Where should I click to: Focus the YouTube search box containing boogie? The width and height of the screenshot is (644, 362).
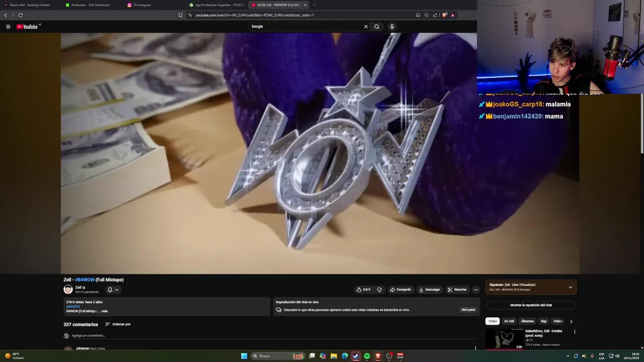[x=307, y=27]
